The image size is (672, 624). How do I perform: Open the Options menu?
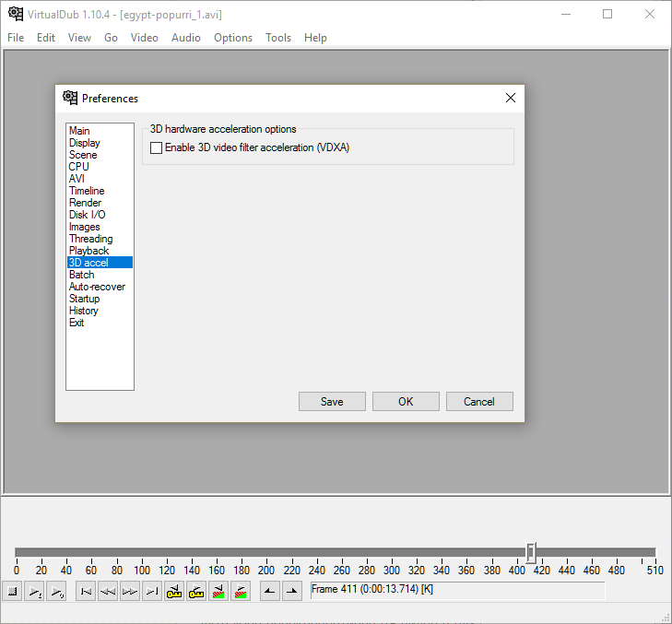coord(233,38)
